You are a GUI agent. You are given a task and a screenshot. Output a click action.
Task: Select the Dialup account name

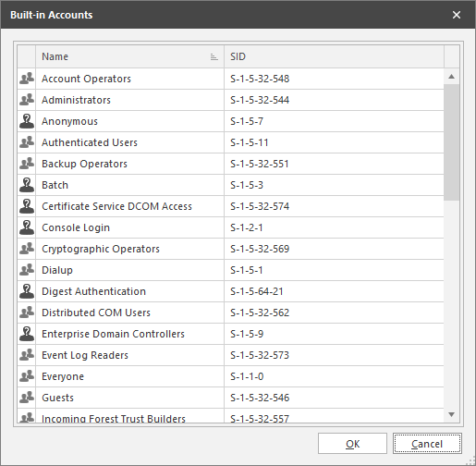tap(57, 270)
